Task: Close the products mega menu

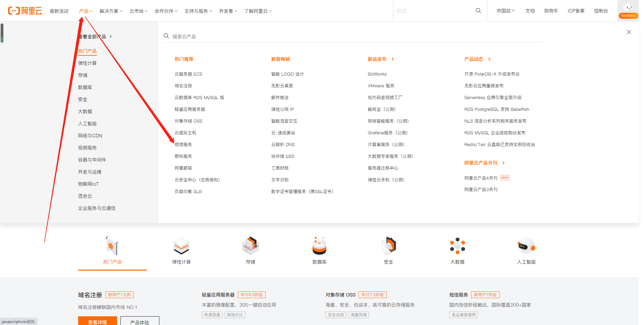Action: tap(629, 32)
